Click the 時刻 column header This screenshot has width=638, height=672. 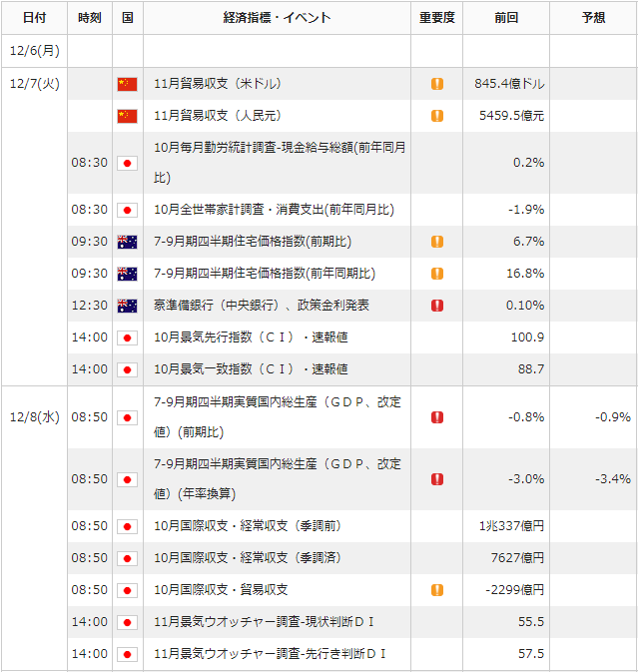90,18
